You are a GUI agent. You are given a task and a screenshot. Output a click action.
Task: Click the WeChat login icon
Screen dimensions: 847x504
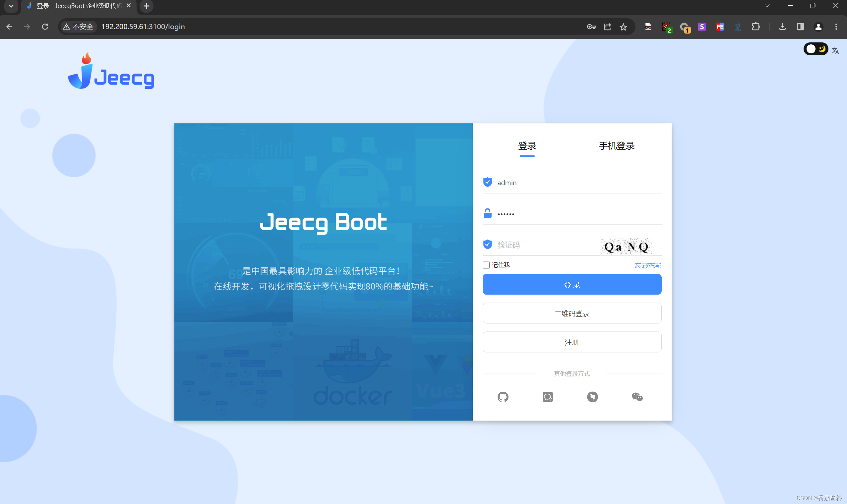(x=637, y=397)
